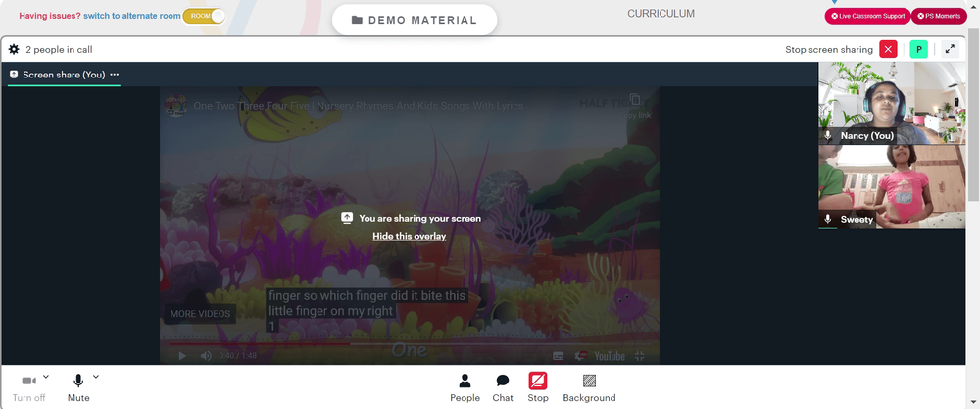This screenshot has height=409, width=980.
Task: Toggle the ROOM switch to alternate room
Action: click(x=204, y=16)
